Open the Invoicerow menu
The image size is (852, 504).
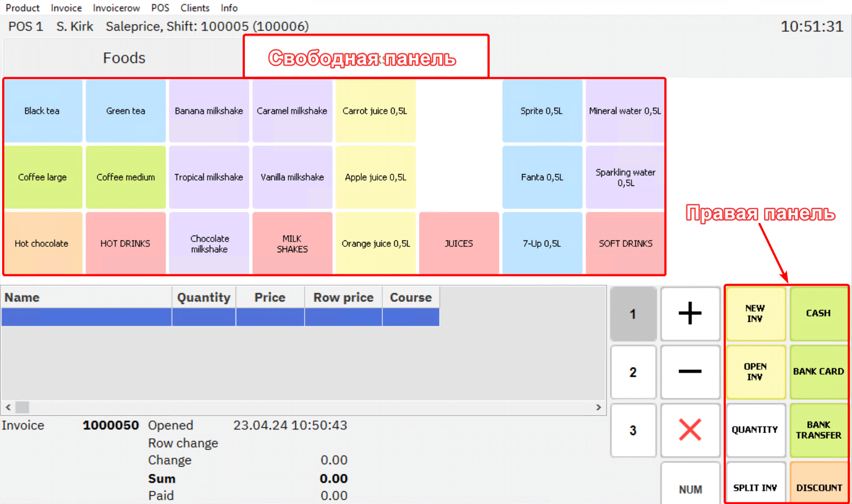(116, 8)
